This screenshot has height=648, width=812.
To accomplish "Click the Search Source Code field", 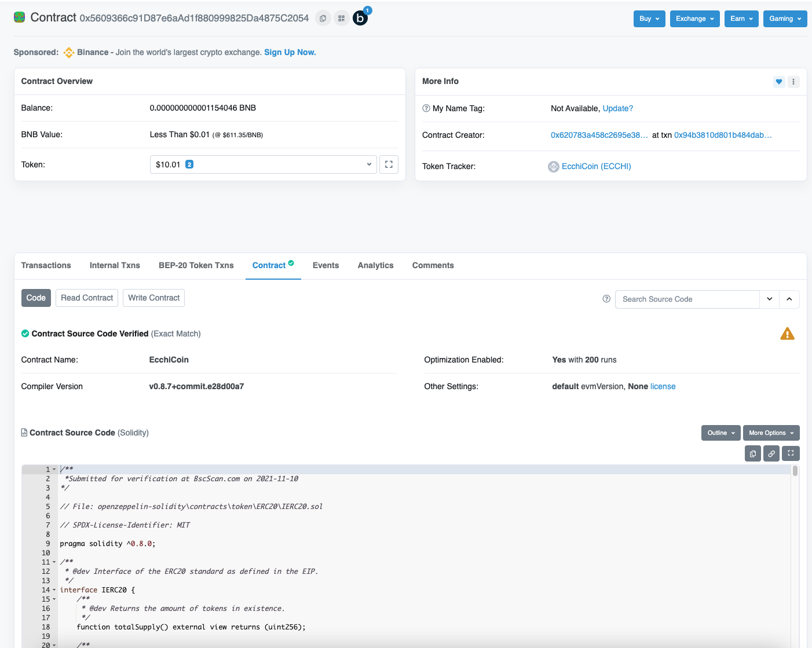I will [x=687, y=299].
